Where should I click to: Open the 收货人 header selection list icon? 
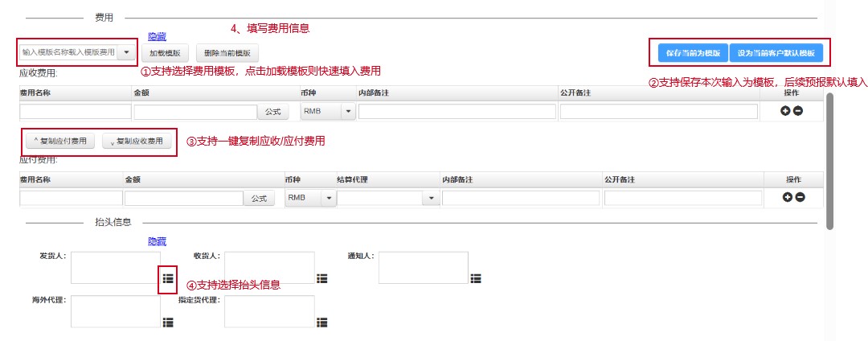(321, 278)
